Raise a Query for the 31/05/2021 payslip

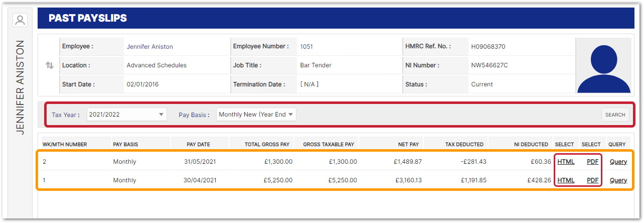pos(618,162)
